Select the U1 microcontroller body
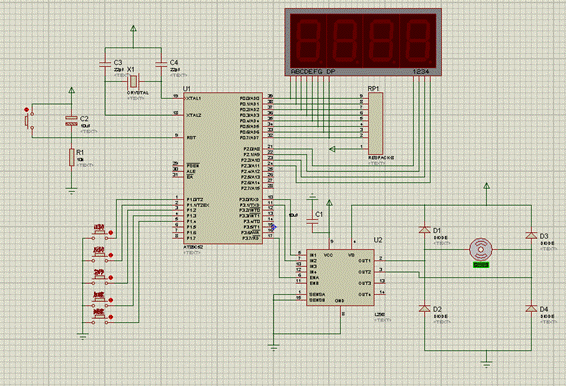This screenshot has width=566, height=386. tap(223, 168)
